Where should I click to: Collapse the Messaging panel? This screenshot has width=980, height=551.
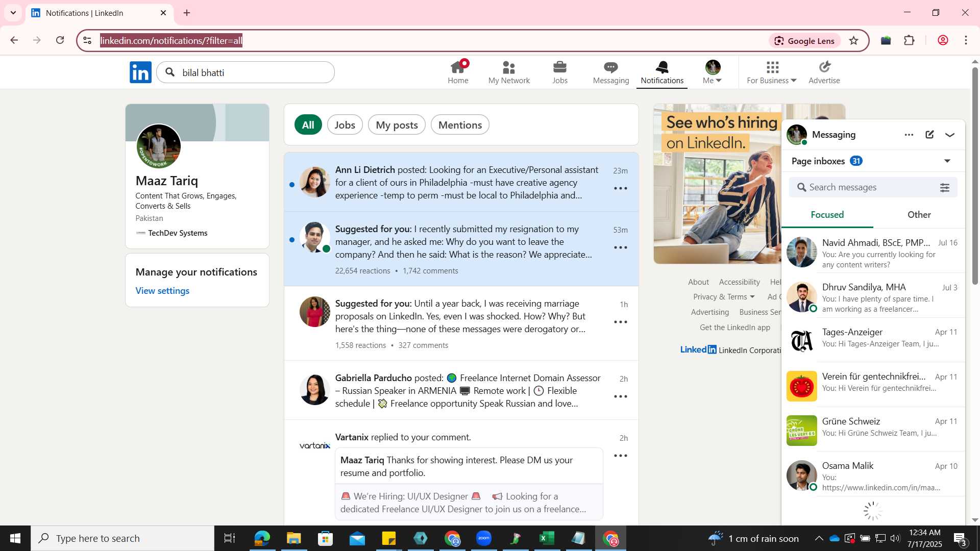(x=950, y=135)
